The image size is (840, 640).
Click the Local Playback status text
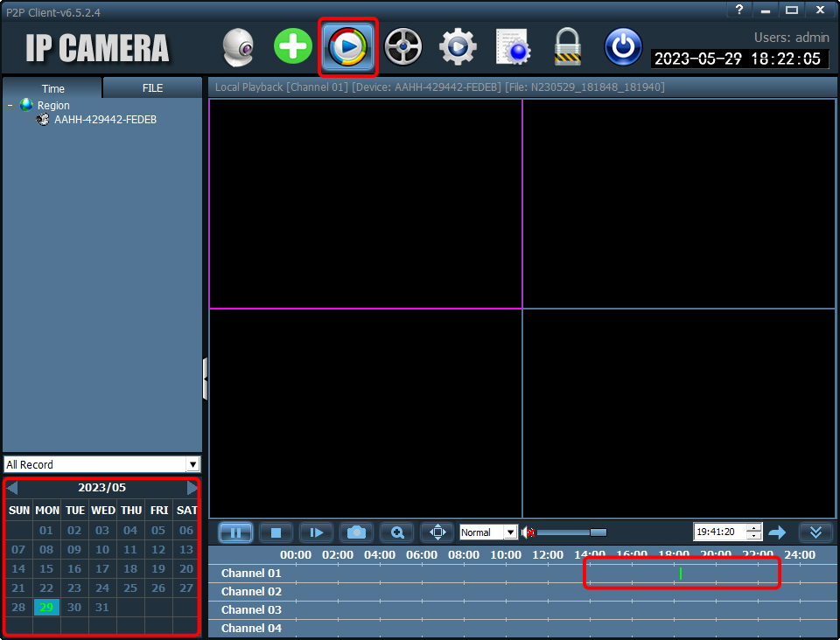[439, 87]
